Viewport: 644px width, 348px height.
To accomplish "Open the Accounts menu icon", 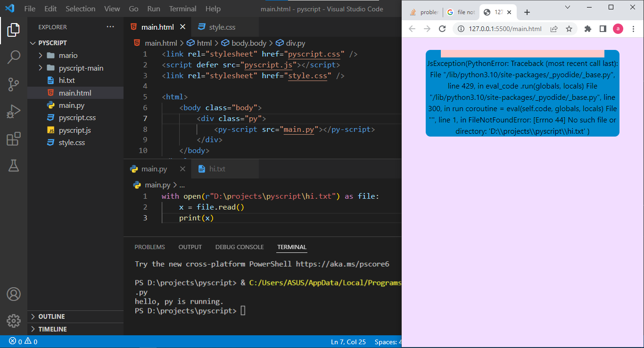I will click(x=14, y=294).
